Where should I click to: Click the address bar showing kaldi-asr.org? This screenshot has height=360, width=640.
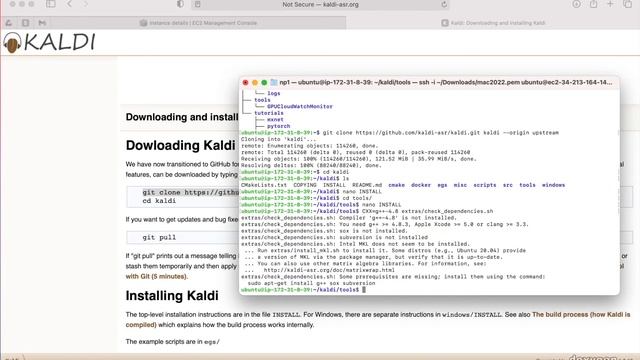[320, 4]
